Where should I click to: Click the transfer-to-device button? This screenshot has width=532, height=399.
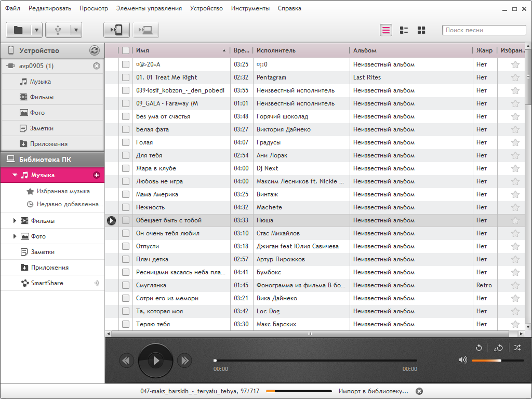click(116, 30)
